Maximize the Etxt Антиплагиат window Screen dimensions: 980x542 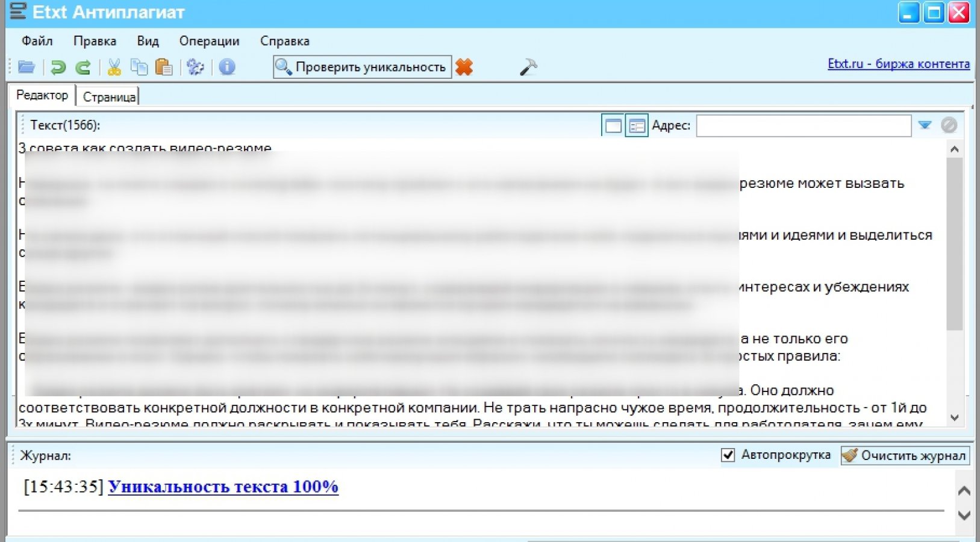(934, 13)
